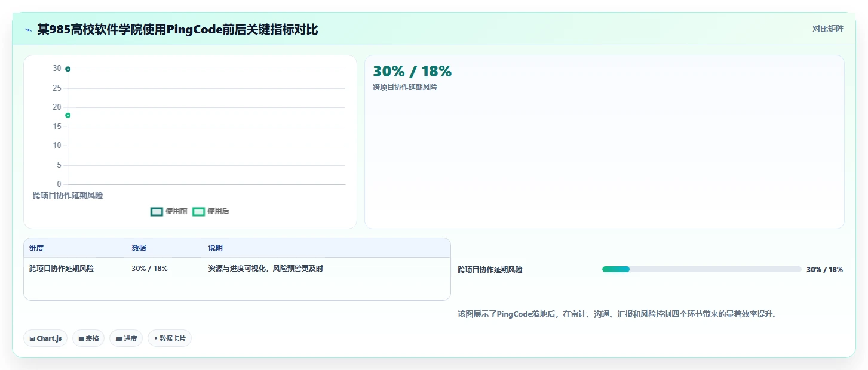
Task: Click the 跨项目协作延期风险 label under card value
Action: coord(405,87)
